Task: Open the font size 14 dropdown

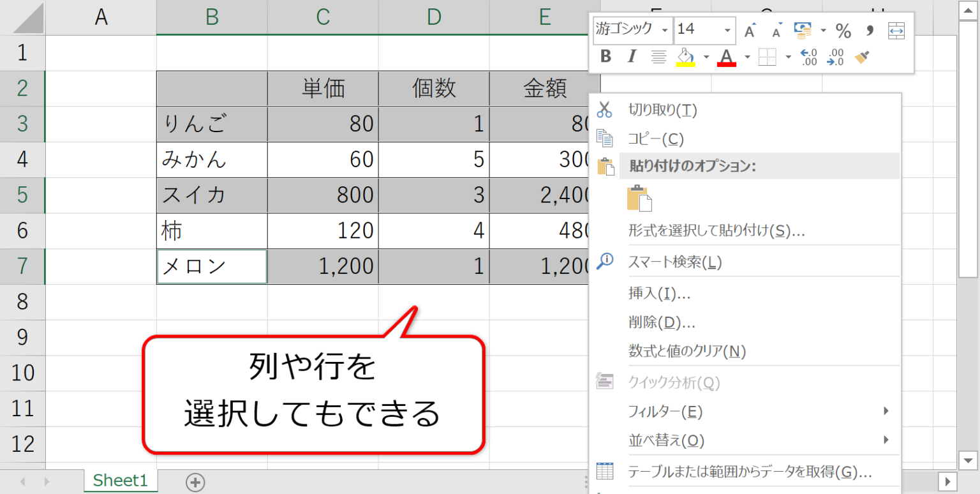Action: (727, 30)
